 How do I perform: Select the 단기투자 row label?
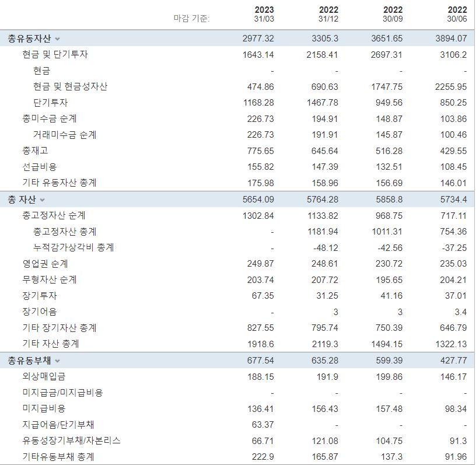coord(50,103)
